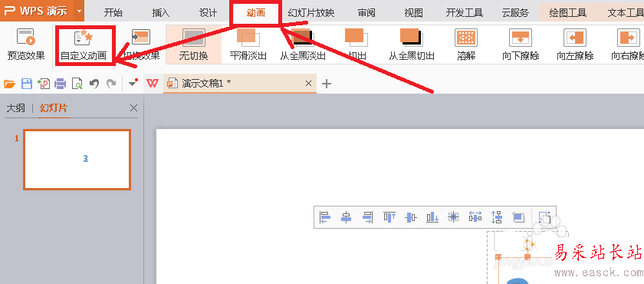The image size is (644, 284).
Task: Click the export to PDF icon
Action: pyautogui.click(x=43, y=84)
